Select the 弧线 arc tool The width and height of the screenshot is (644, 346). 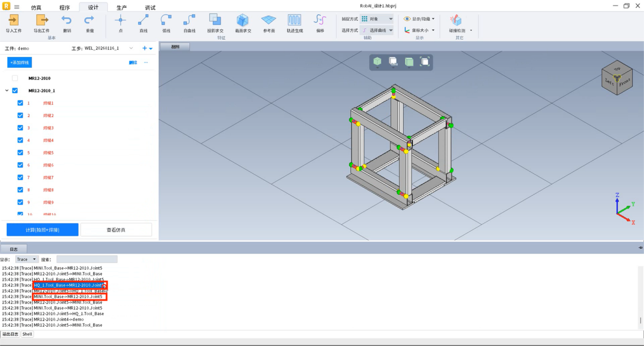(166, 20)
